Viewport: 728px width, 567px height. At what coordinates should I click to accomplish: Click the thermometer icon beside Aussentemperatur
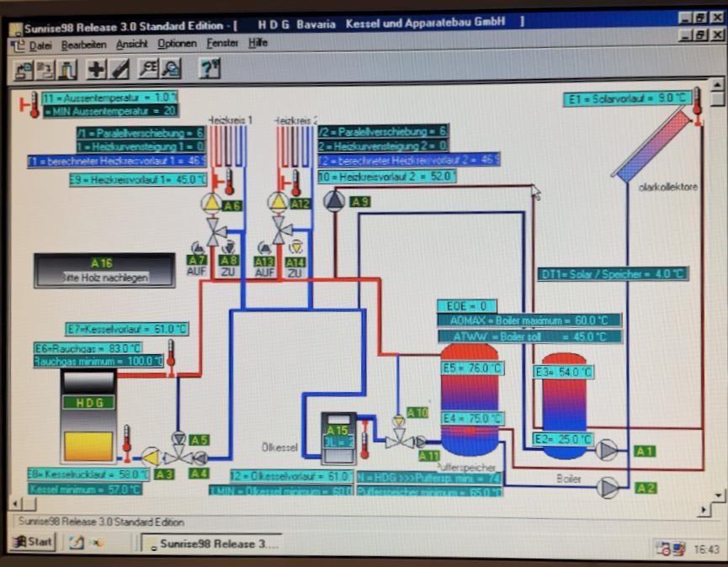(x=31, y=105)
